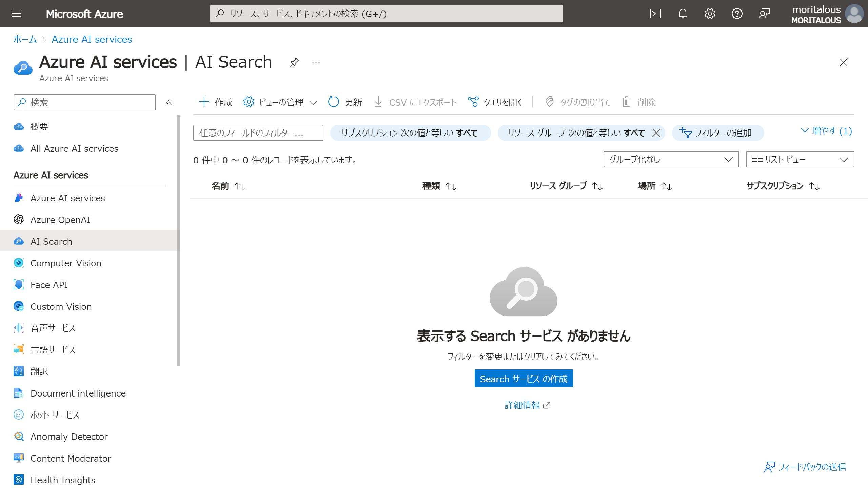Pin the AI Search page

click(x=294, y=62)
